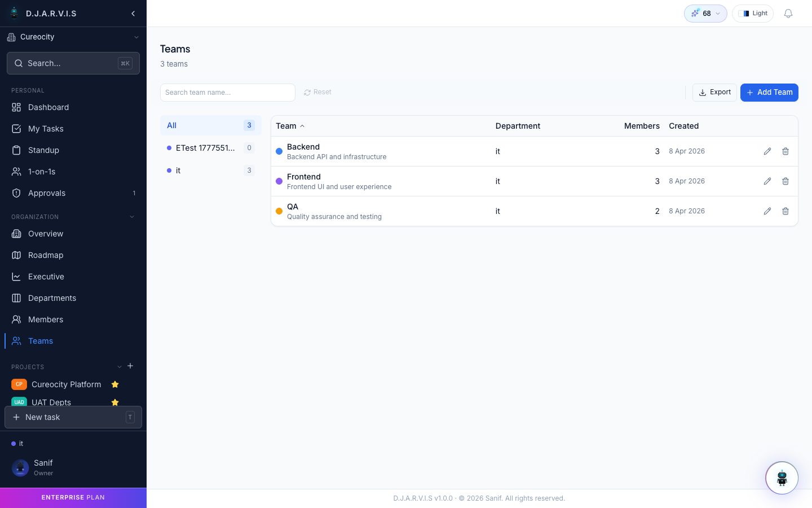Open the Sanif Owner profile
812x508 pixels.
[73, 467]
